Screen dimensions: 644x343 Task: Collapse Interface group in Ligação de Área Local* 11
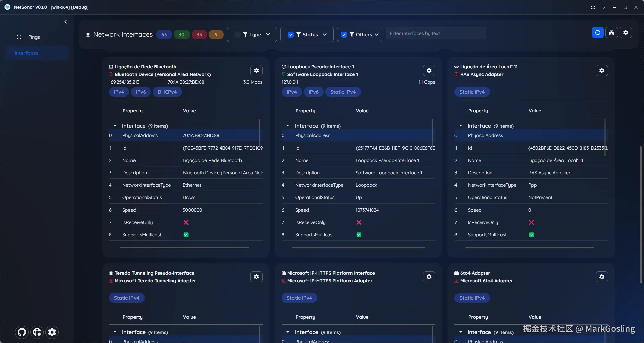click(461, 126)
